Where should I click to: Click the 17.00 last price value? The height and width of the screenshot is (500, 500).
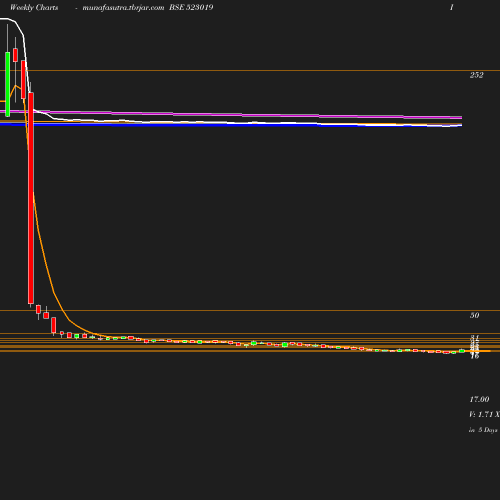[479, 399]
